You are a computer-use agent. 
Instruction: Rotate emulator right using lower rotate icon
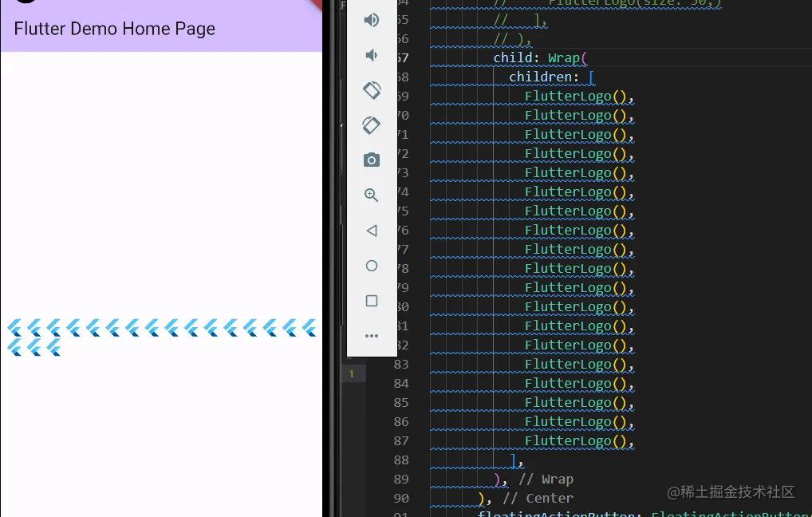[372, 125]
